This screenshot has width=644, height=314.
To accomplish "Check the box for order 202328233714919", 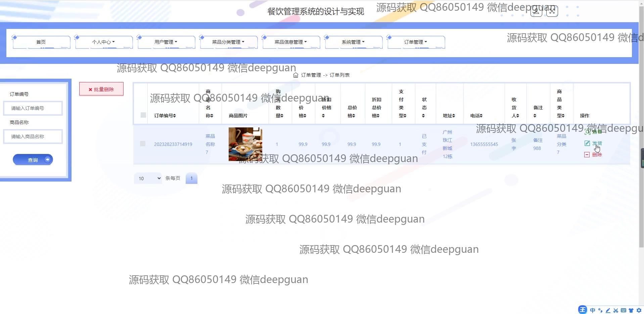I will pos(143,144).
